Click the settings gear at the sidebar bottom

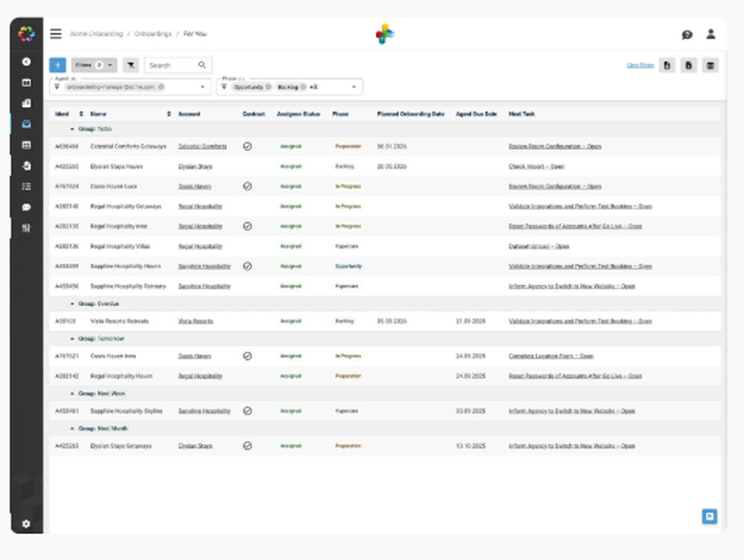click(x=26, y=524)
